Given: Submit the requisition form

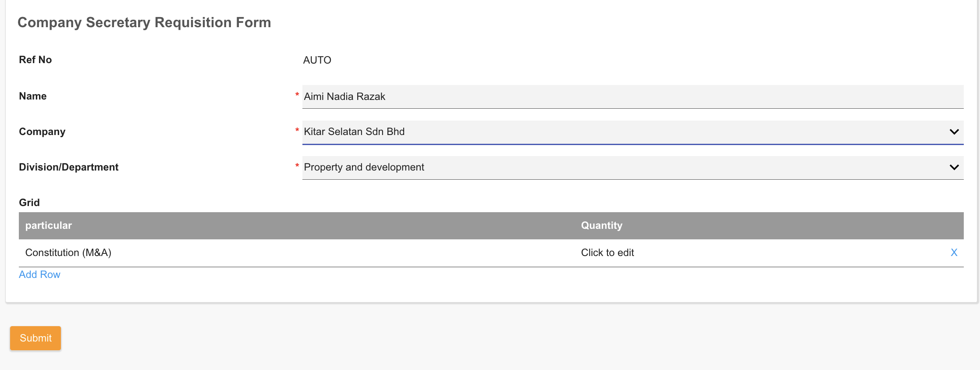Looking at the screenshot, I should coord(36,338).
